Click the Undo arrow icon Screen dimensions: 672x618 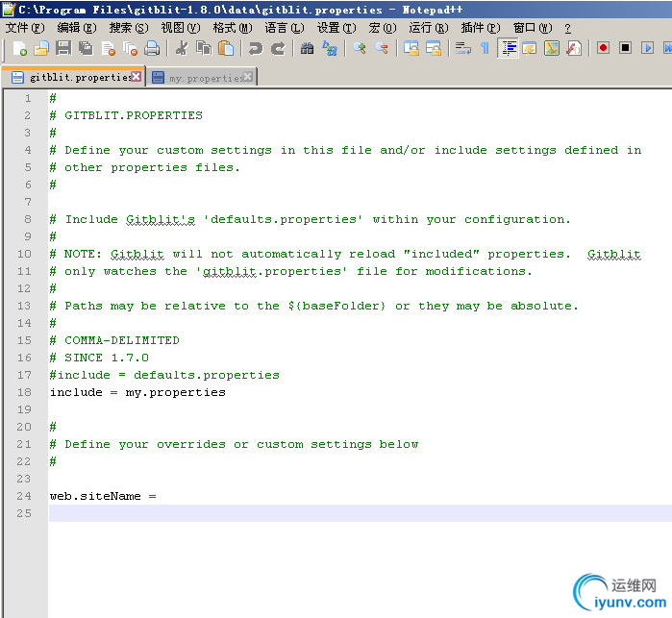pyautogui.click(x=256, y=48)
